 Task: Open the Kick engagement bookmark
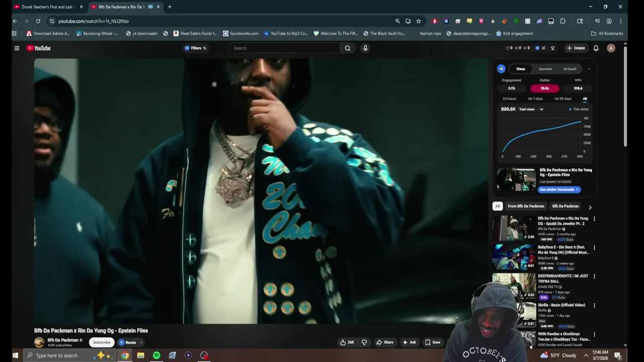click(514, 34)
